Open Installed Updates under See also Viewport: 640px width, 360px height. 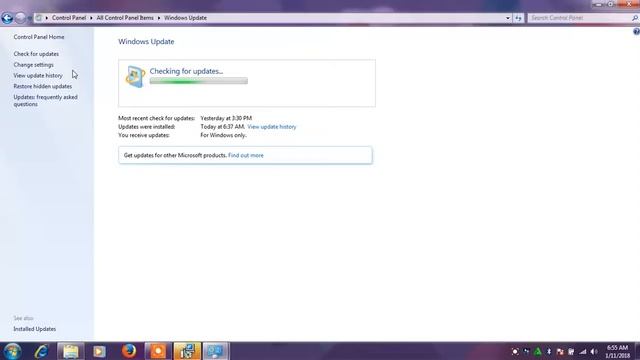[35, 329]
